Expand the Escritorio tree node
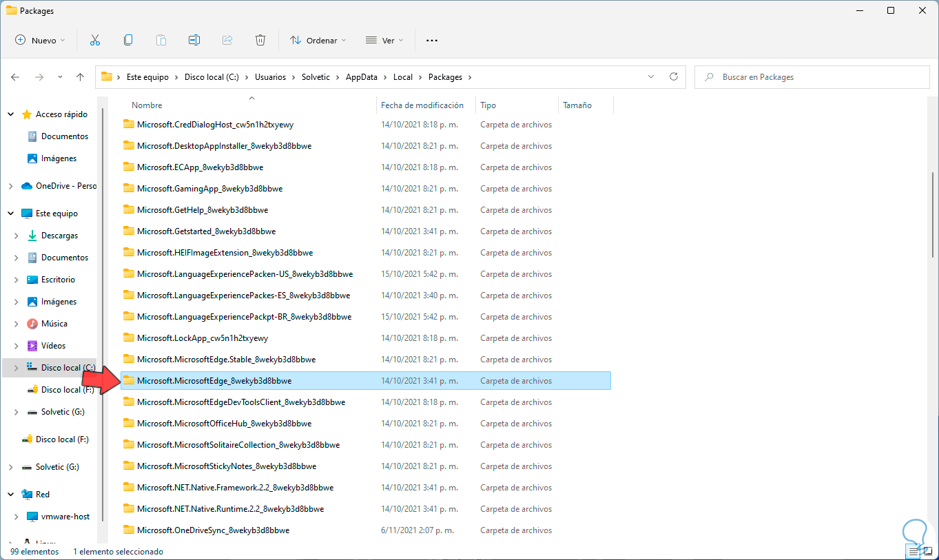Screen dimensions: 939x560 coord(17,280)
